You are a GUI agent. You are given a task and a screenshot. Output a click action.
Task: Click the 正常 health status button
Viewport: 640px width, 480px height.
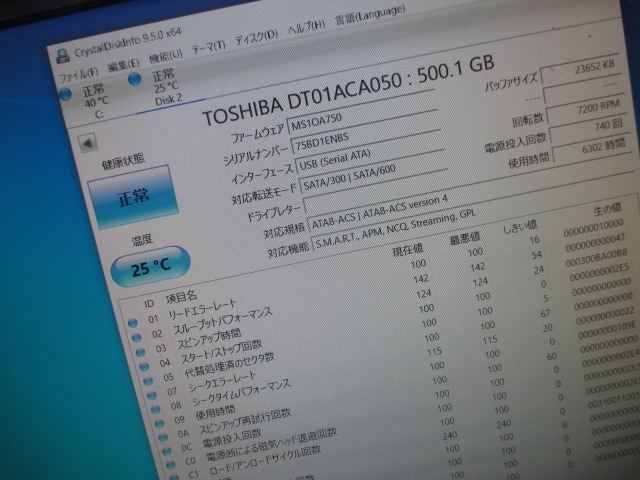[133, 197]
